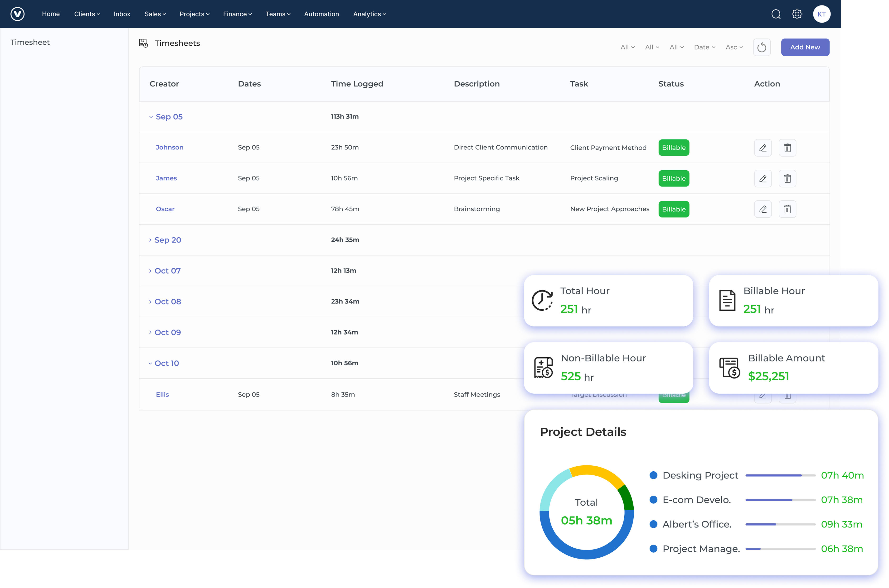This screenshot has height=588, width=889.
Task: Click 'Direct Client Communication' description
Action: click(x=500, y=147)
